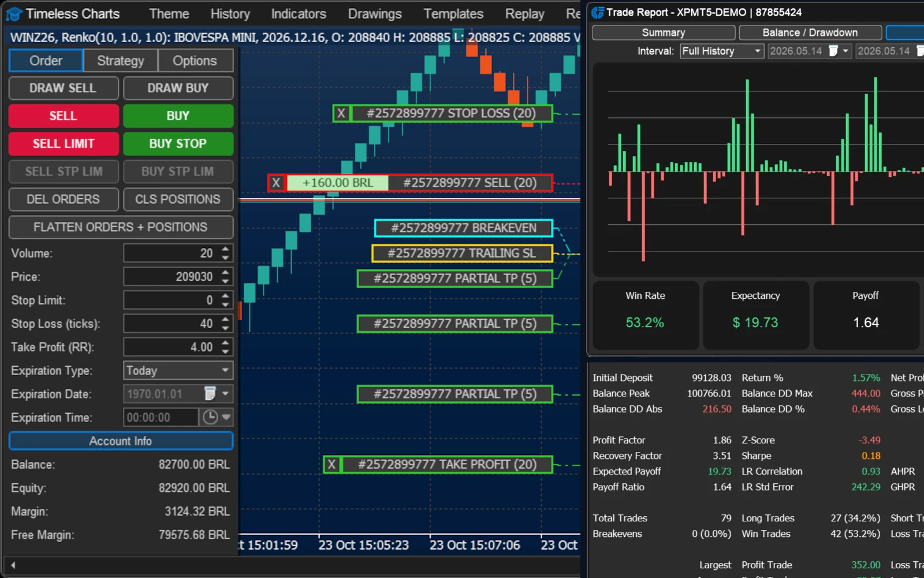Screen dimensions: 924x578
Task: Open the Templates menu
Action: tap(453, 13)
